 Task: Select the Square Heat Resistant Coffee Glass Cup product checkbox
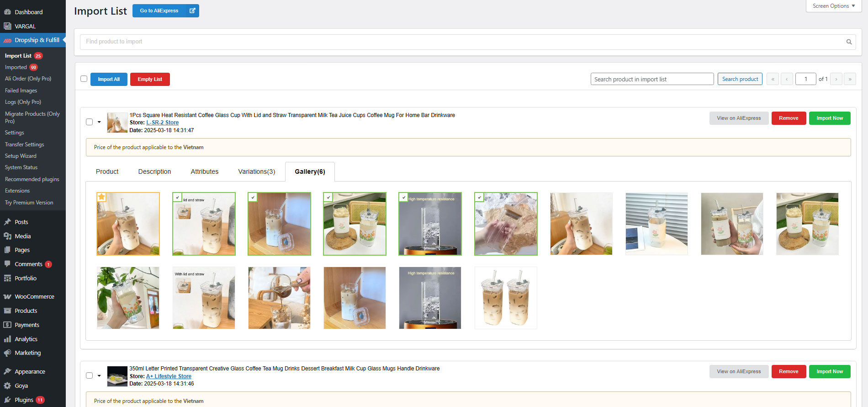tap(90, 122)
